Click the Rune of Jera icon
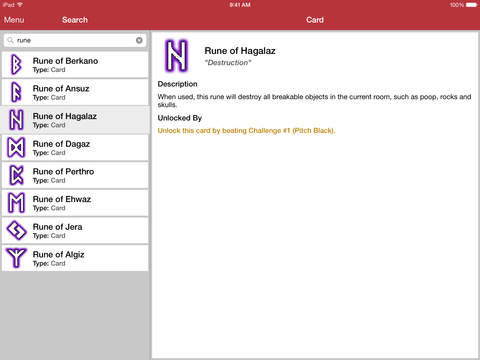The height and width of the screenshot is (360, 480). (x=16, y=230)
